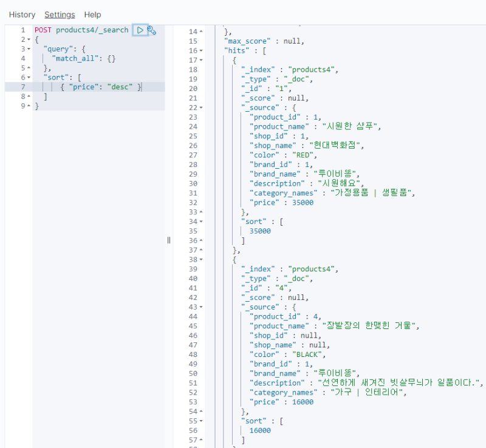486x448 pixels.
Task: Collapse the second hit object at output line 38
Action: coord(201,260)
